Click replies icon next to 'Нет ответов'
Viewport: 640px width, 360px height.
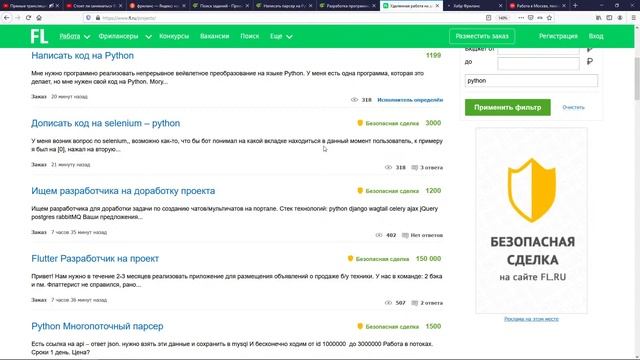tap(405, 235)
